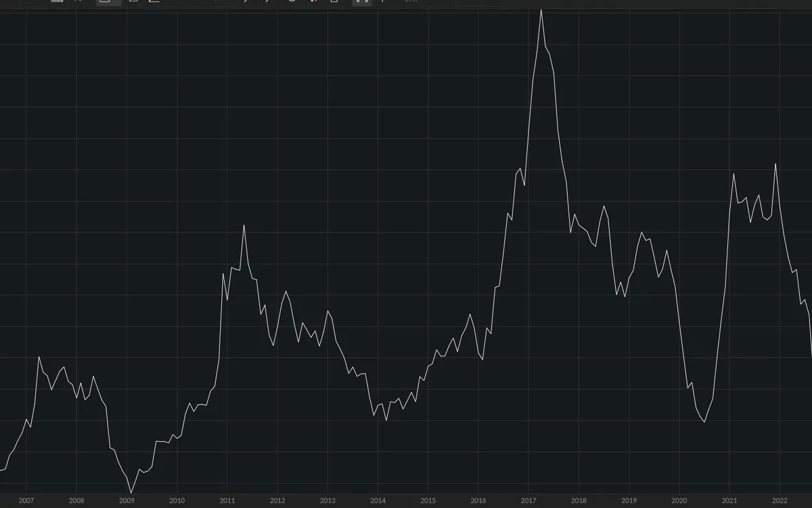Toggle magnet snapping mode
The height and width of the screenshot is (508, 812).
point(312,2)
